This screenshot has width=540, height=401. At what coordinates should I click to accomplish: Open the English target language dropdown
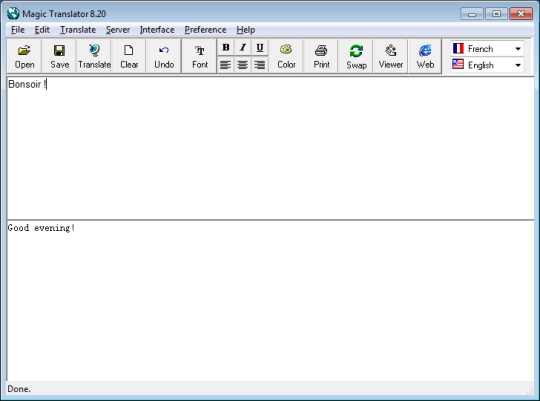[x=487, y=65]
